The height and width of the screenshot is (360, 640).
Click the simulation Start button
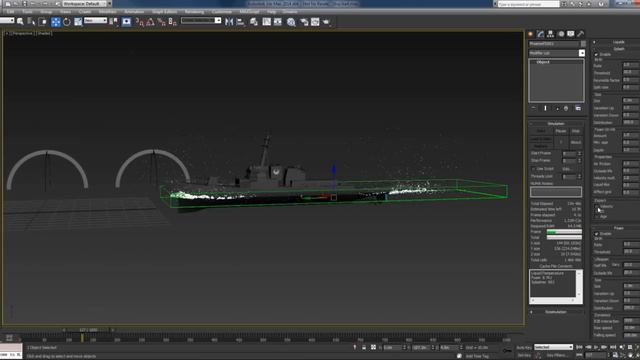pyautogui.click(x=541, y=131)
